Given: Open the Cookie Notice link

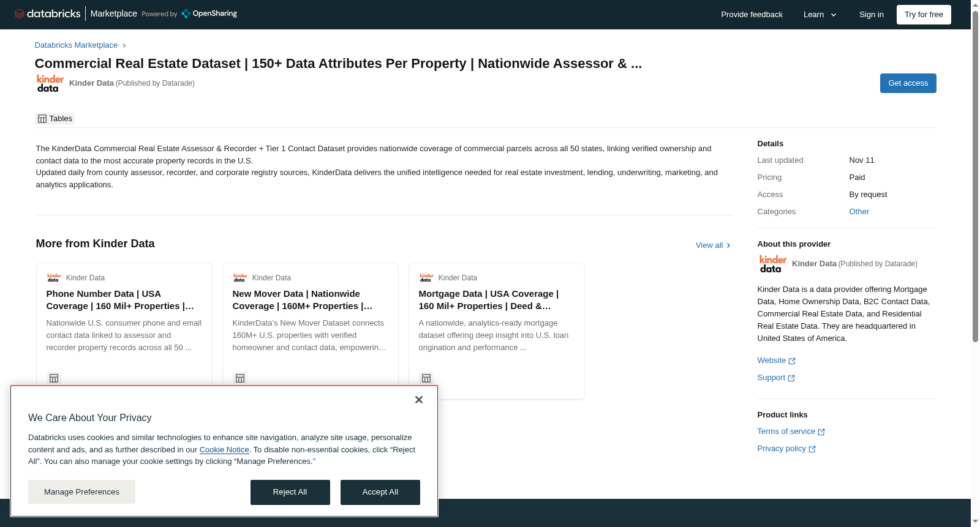Looking at the screenshot, I should click(x=224, y=450).
